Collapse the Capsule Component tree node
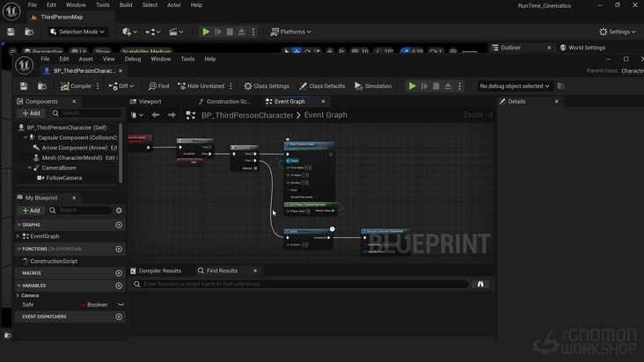Screen dimensions: 644x362 tap(26, 138)
